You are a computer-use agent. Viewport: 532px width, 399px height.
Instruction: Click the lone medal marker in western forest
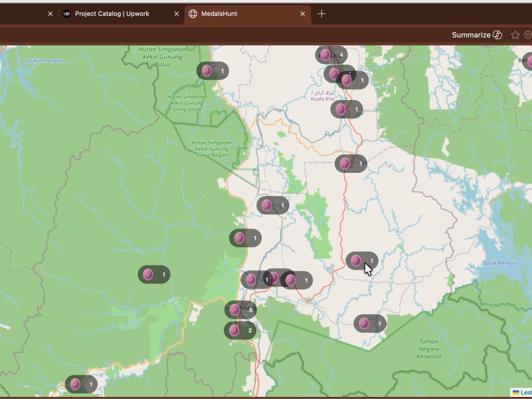(154, 275)
